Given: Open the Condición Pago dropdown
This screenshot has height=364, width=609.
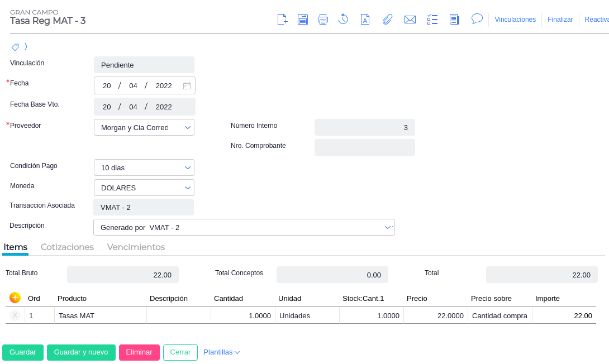Looking at the screenshot, I should click(188, 167).
